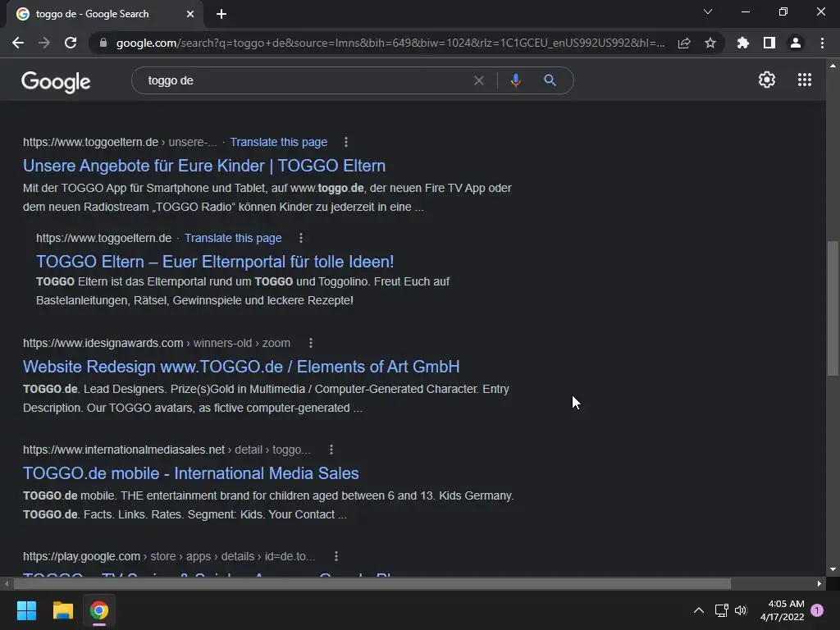Open the Chrome extensions puzzle icon
Screen dimensions: 840x630
point(743,43)
